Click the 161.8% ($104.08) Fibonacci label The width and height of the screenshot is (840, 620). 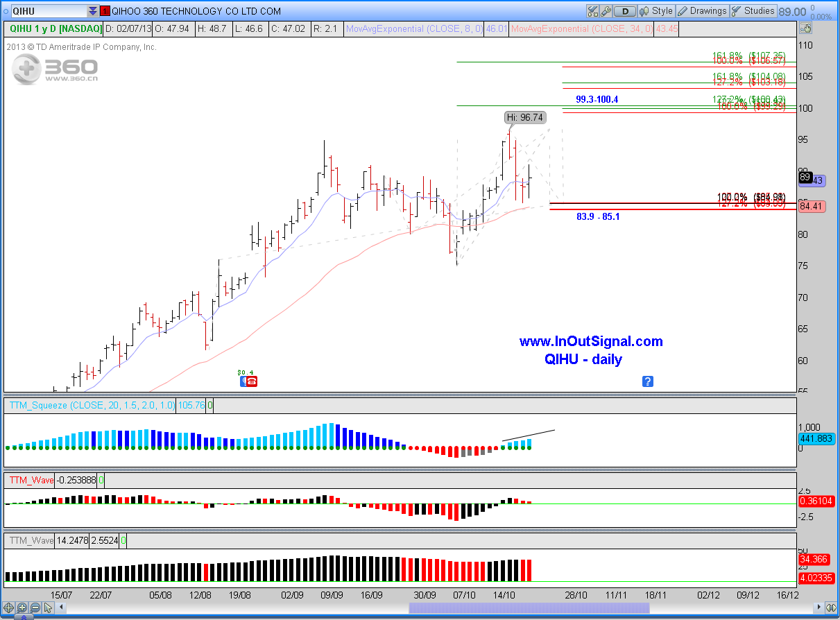tap(748, 76)
